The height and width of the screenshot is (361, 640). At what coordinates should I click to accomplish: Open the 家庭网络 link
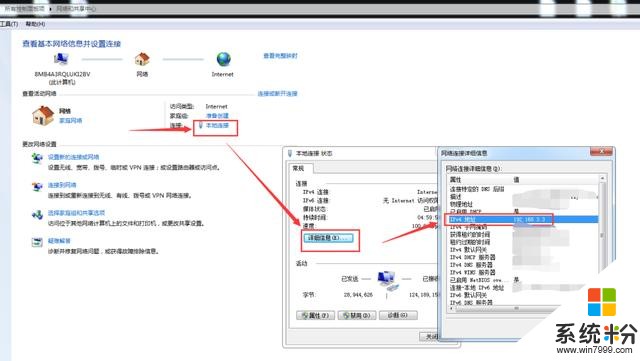coord(71,120)
